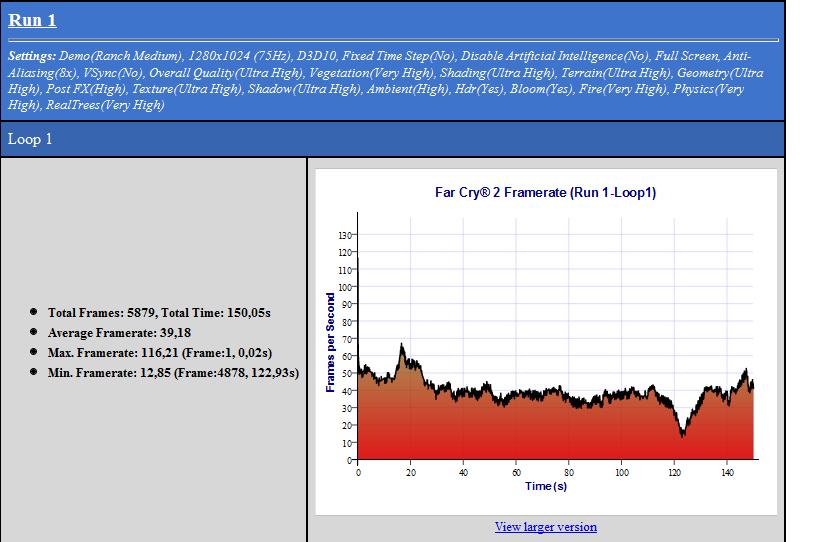Click the framerate graph thumbnail
Viewport: 840px width, 542px height.
pyautogui.click(x=546, y=342)
